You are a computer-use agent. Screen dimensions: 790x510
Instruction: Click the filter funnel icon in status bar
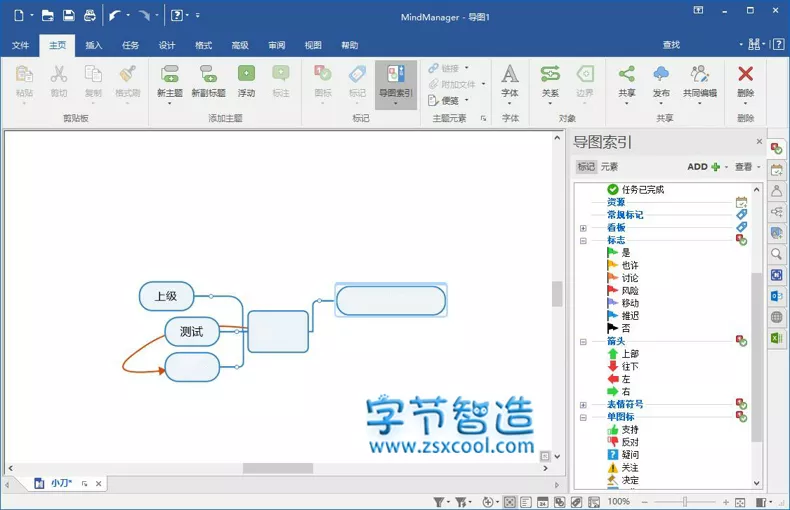point(439,502)
